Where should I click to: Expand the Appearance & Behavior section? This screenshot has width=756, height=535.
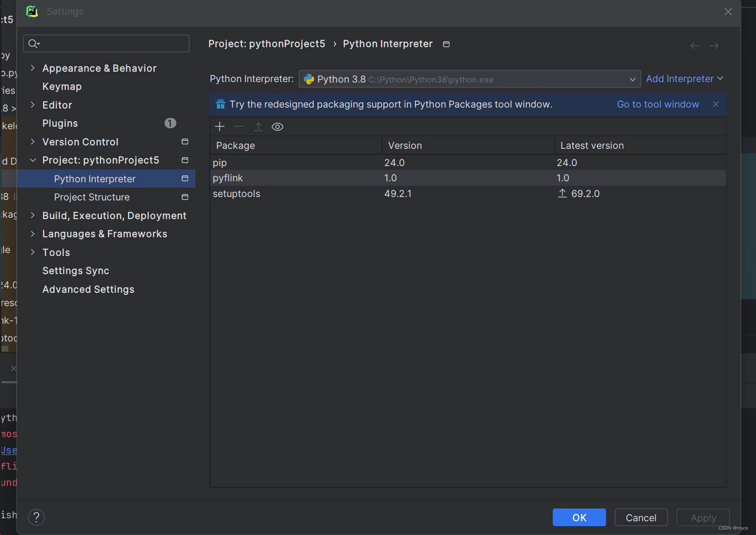pyautogui.click(x=32, y=68)
